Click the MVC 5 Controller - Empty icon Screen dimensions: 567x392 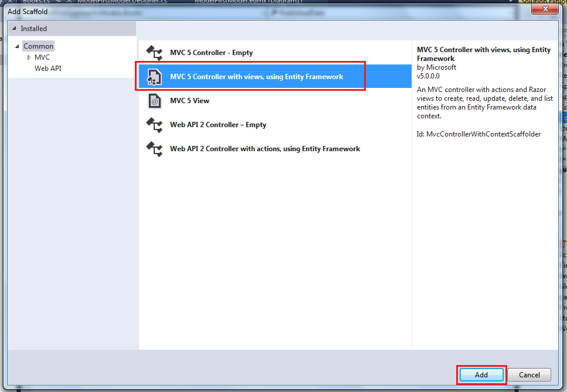pyautogui.click(x=154, y=53)
